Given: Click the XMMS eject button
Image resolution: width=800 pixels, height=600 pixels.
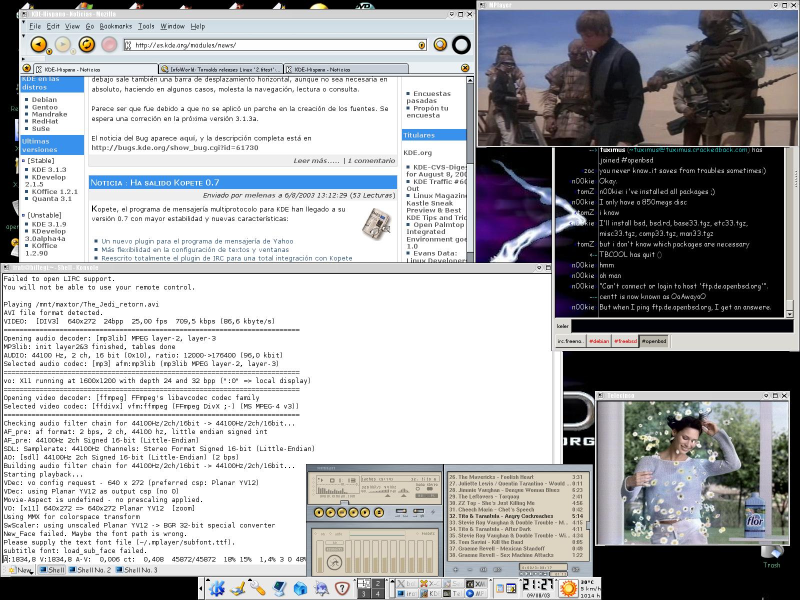Looking at the screenshot, I should pos(379,512).
